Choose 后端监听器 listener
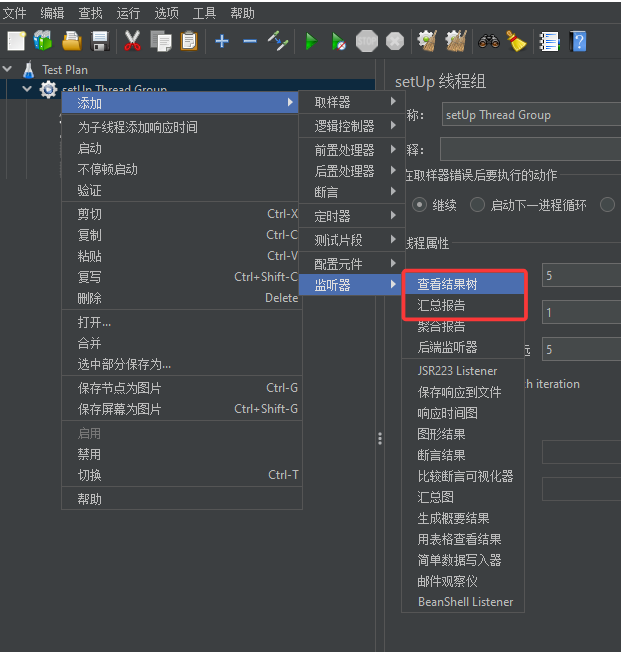Viewport: 621px width, 652px height. pos(463,347)
